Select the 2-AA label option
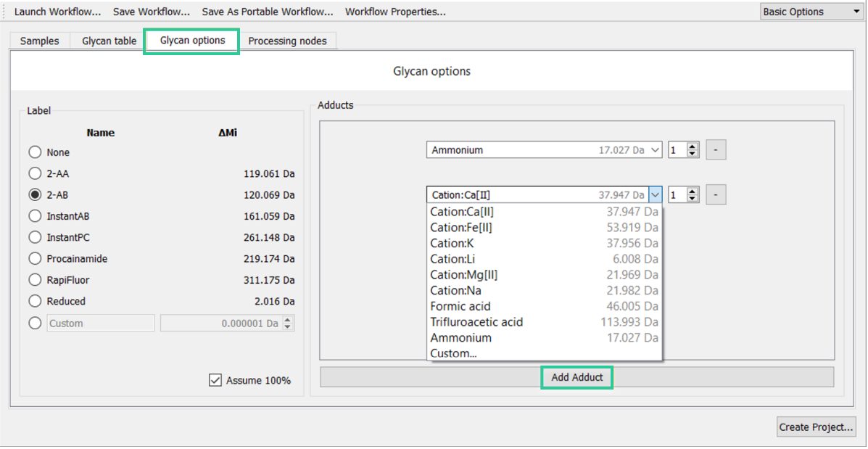Viewport: 868px width, 449px height. [x=35, y=173]
